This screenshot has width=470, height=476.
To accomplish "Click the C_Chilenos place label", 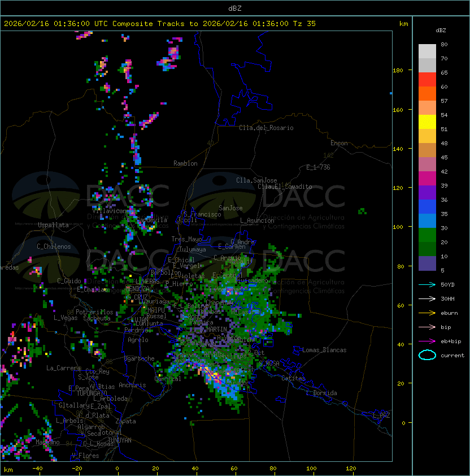I will (x=54, y=246).
